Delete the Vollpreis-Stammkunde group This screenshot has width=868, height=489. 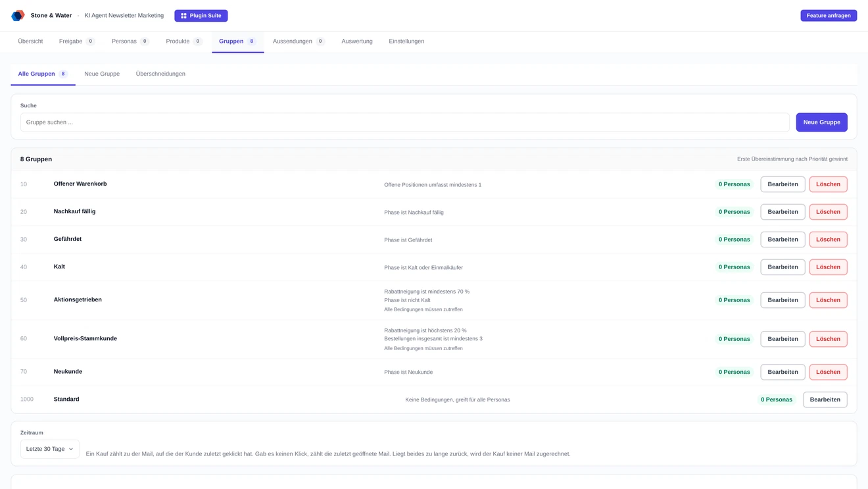(x=828, y=339)
